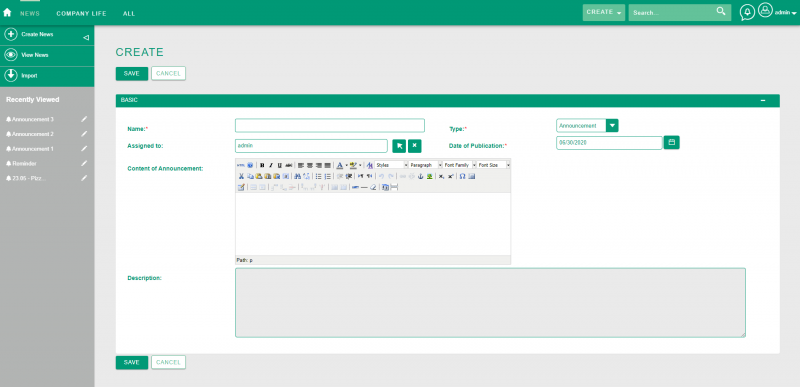Select View News in the sidebar
800x387 pixels.
click(35, 55)
